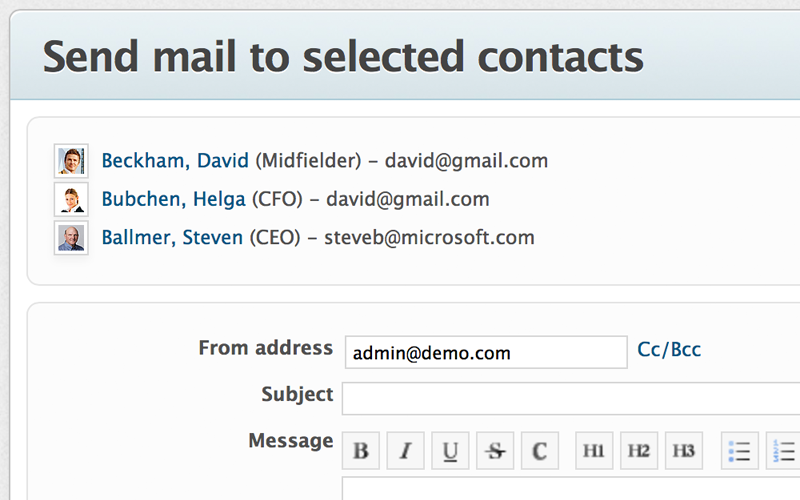This screenshot has height=500, width=800.
Task: Open the Cc/Bcc fields
Action: tap(669, 350)
